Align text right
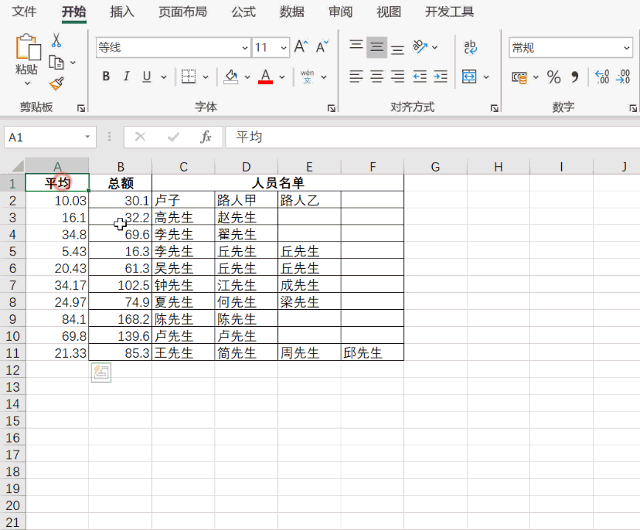 coord(397,76)
